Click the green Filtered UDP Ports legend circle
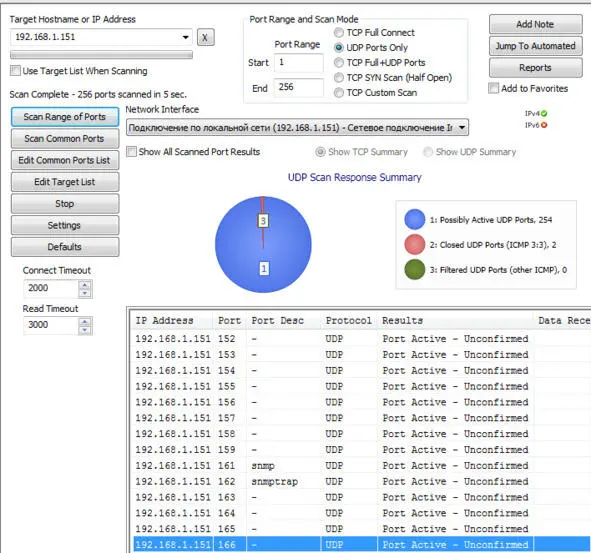 point(415,269)
